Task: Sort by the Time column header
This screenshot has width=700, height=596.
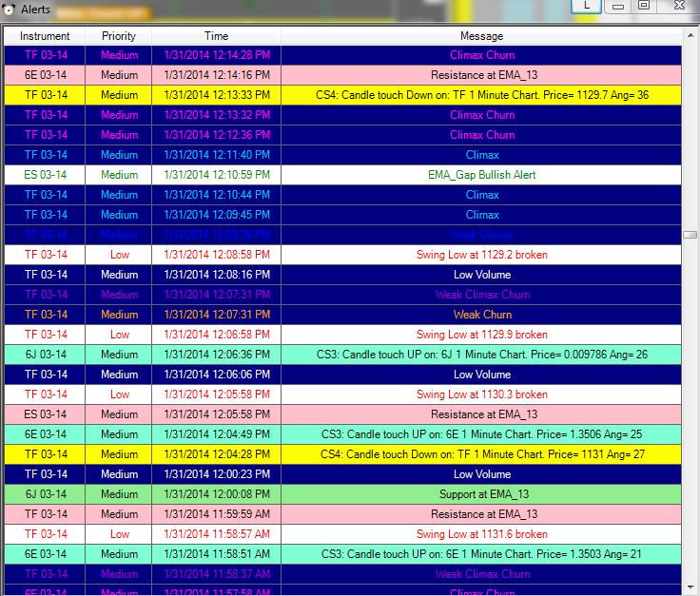Action: tap(216, 36)
